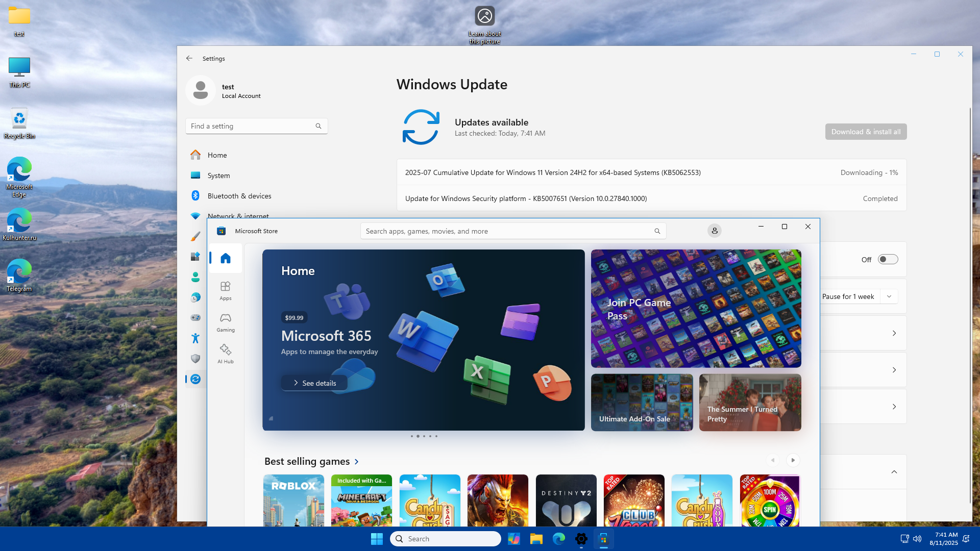Open Accessibility icon in Settings sidebar
The image size is (980, 551).
click(x=195, y=338)
